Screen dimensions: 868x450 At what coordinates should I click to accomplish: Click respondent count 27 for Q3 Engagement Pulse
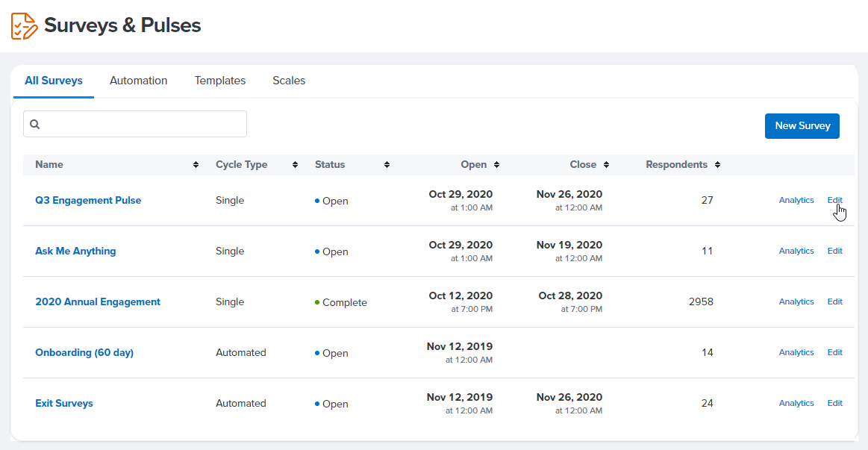click(708, 200)
